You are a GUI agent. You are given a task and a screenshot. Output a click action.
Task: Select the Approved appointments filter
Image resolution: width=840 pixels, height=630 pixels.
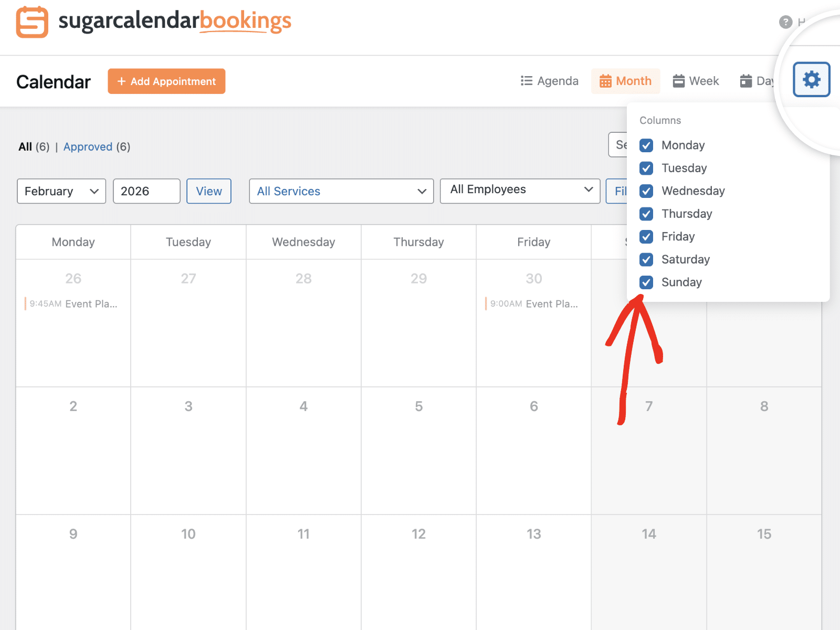(x=88, y=146)
